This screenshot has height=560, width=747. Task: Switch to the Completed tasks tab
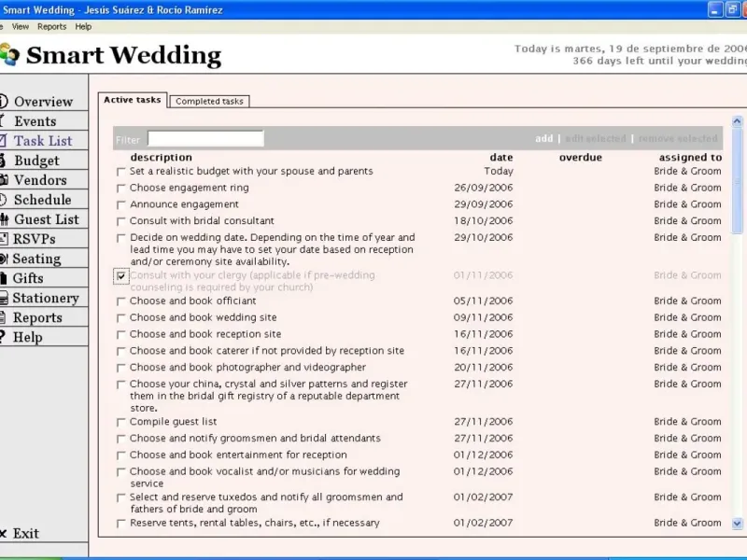tap(209, 102)
